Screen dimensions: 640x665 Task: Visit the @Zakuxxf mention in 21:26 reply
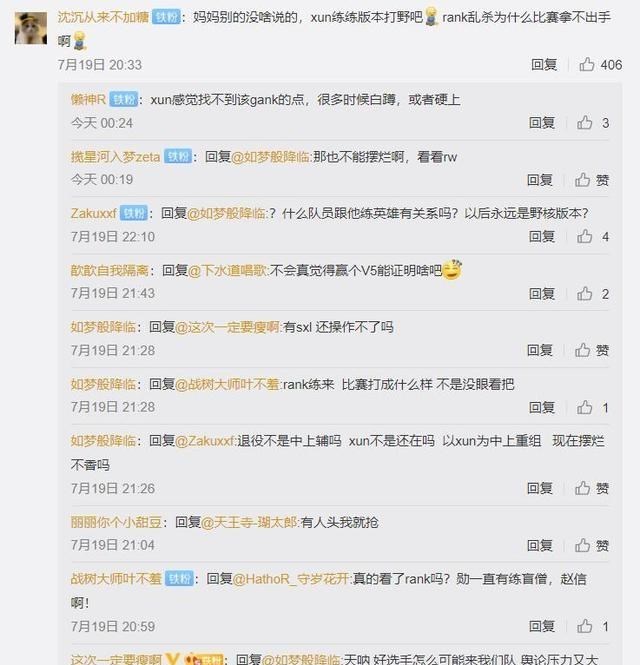click(x=205, y=441)
